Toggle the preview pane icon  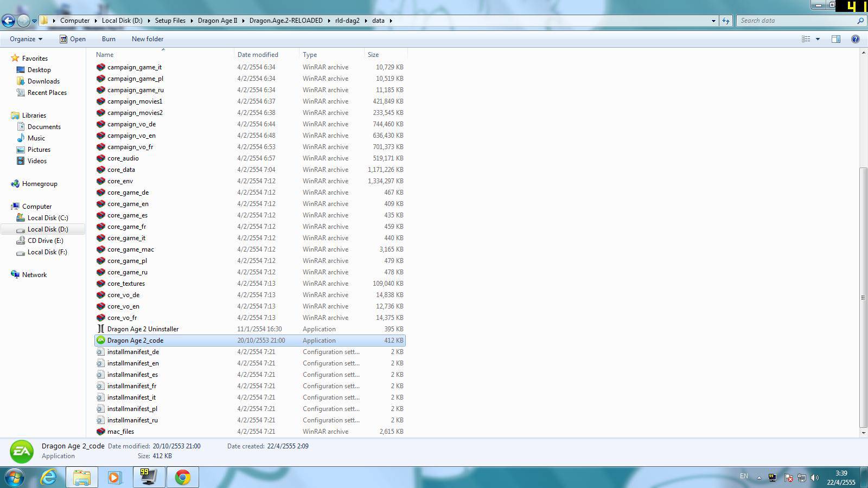pos(836,39)
